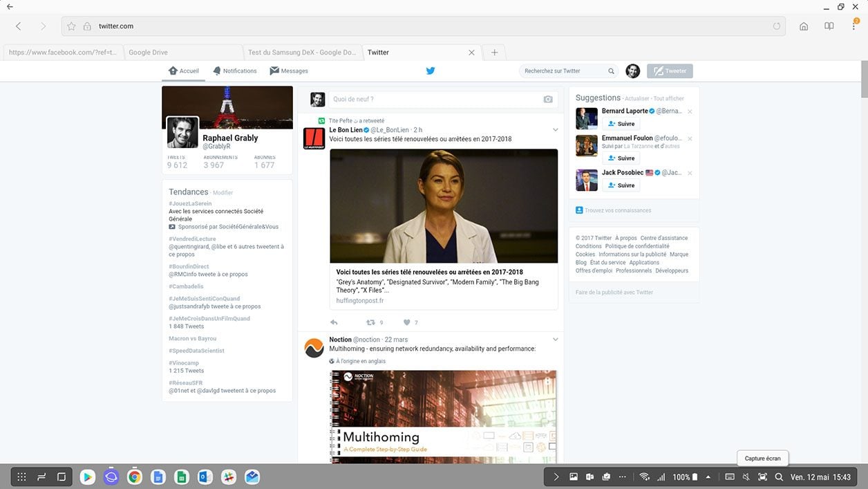Image resolution: width=868 pixels, height=489 pixels.
Task: Open Trouvez vos connaissances link
Action: click(618, 210)
